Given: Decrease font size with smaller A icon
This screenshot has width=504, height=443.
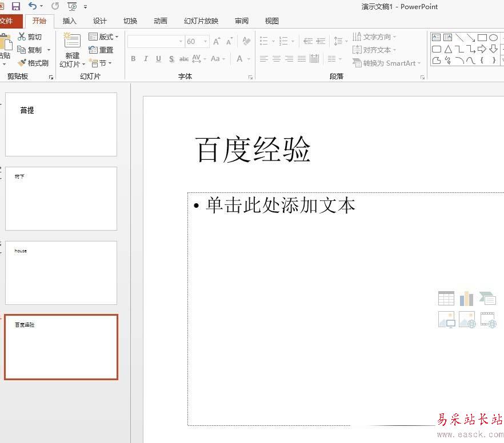Looking at the screenshot, I should click(229, 42).
